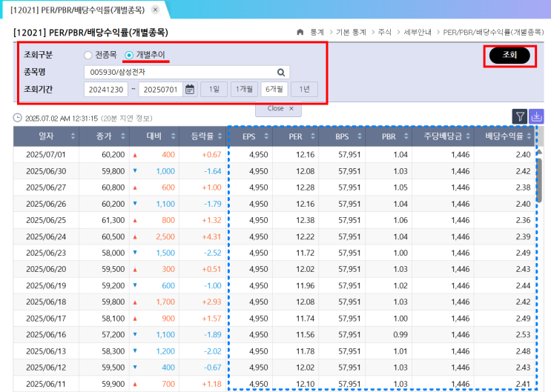
Task: Click timestamp 2025.07.02 AM 12:31:15
Action: (x=61, y=119)
